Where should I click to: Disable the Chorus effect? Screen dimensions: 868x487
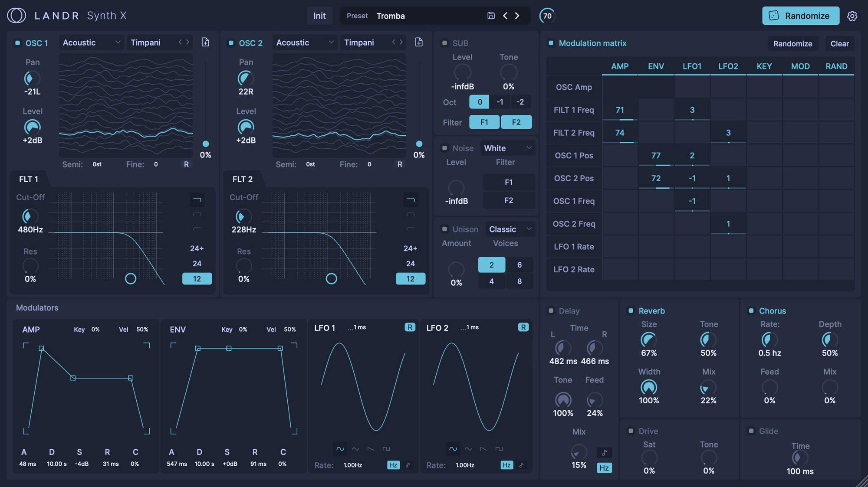(751, 311)
